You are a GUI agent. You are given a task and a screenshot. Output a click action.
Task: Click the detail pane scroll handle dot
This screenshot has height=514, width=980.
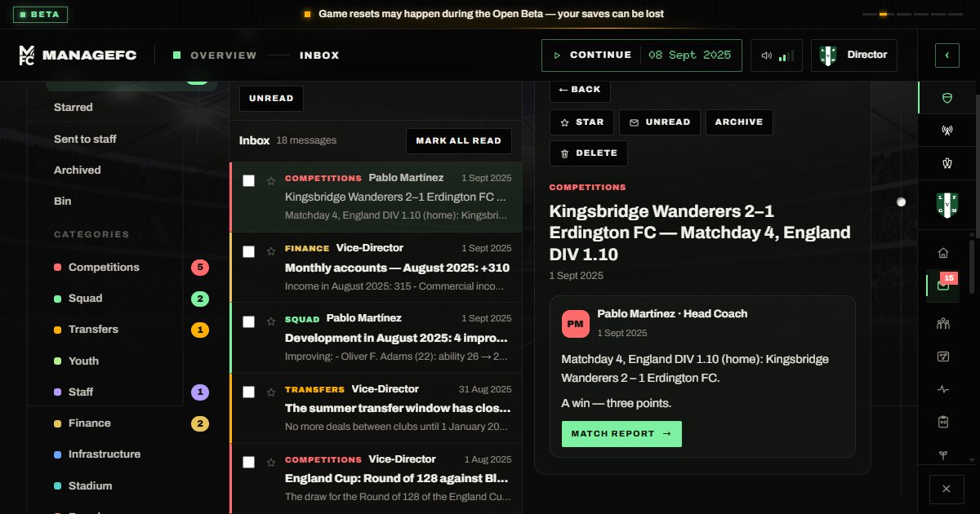coord(901,202)
